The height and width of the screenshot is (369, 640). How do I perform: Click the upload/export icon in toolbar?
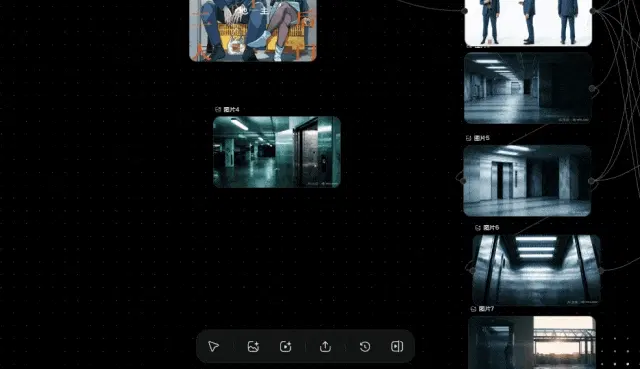tap(325, 347)
